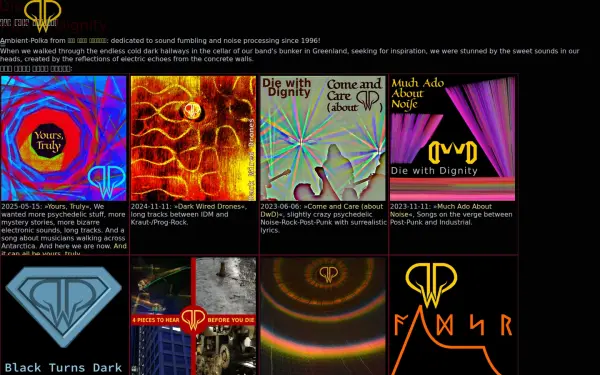
Task: Open the Come and Care album cover
Action: 323,138
